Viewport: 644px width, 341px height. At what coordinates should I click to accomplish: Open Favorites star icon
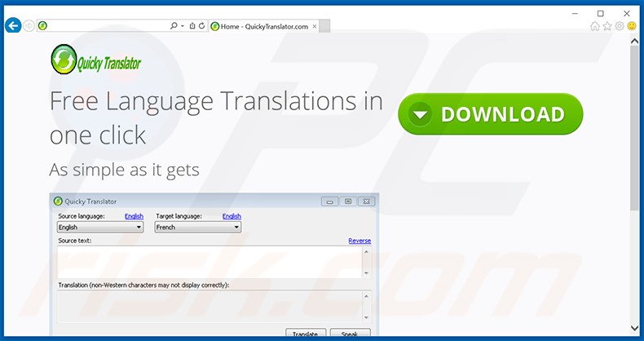(x=607, y=26)
